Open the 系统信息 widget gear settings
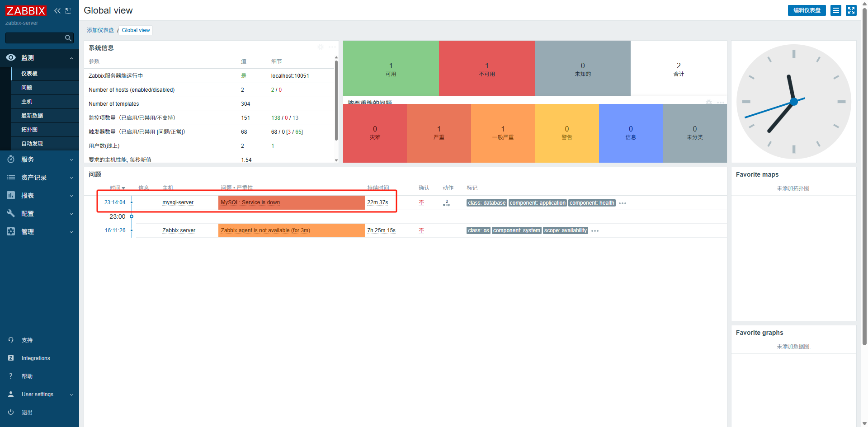868x427 pixels. click(x=321, y=47)
